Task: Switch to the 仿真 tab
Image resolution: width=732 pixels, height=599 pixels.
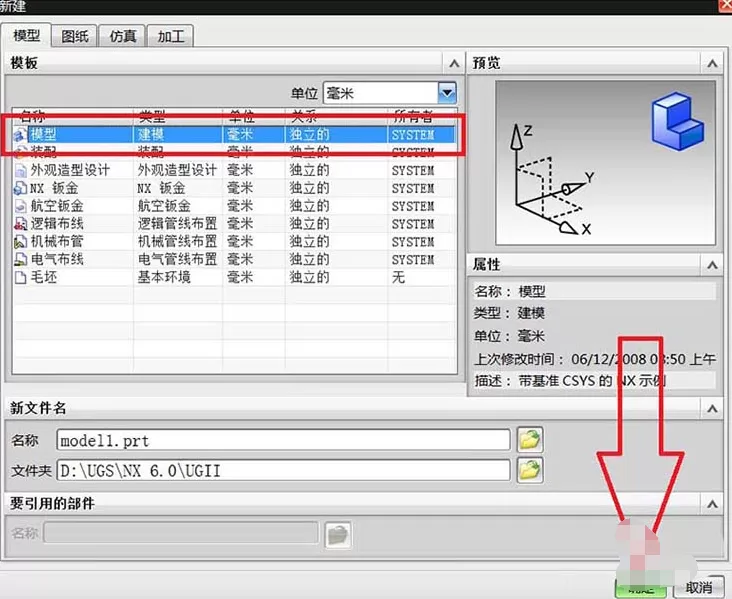Action: click(122, 36)
